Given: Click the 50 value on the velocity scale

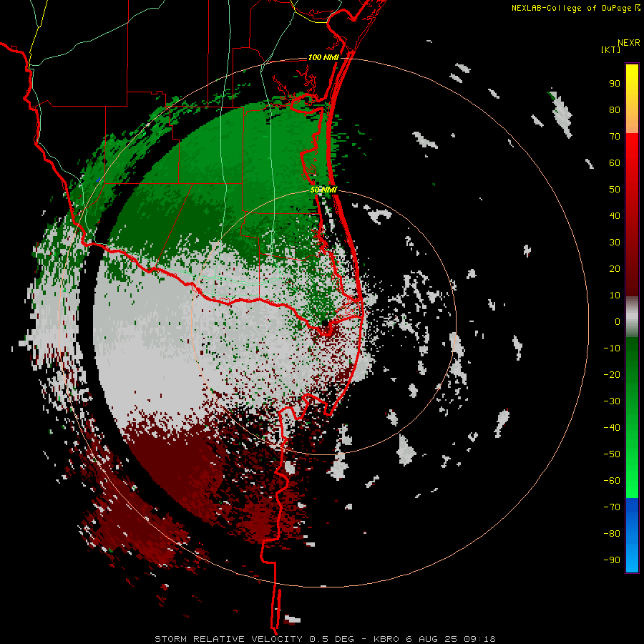Looking at the screenshot, I should click(x=615, y=190).
